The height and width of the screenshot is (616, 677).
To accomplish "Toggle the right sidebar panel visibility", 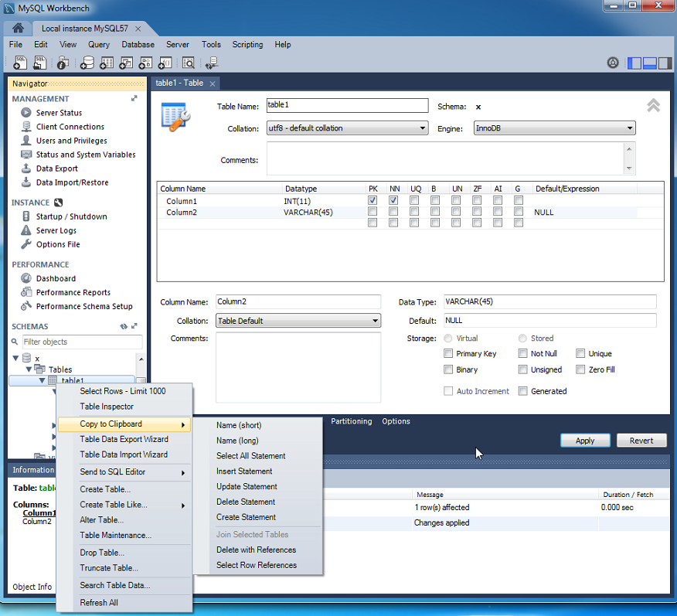I will [665, 63].
